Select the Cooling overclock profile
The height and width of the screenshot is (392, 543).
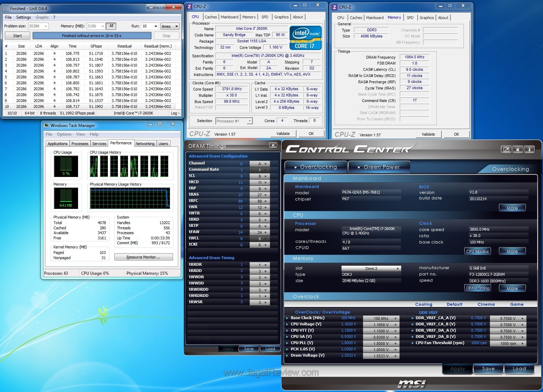(423, 304)
